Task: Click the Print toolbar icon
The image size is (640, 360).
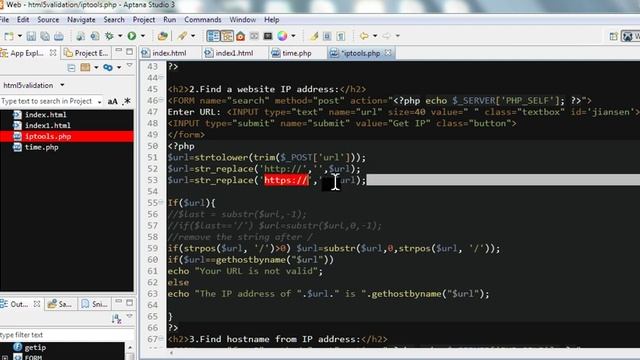Action: [59, 36]
